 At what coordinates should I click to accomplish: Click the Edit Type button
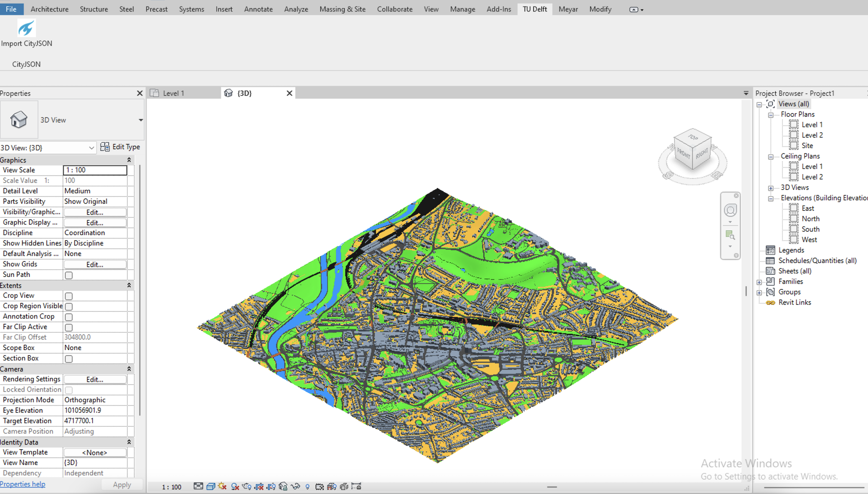tap(120, 147)
